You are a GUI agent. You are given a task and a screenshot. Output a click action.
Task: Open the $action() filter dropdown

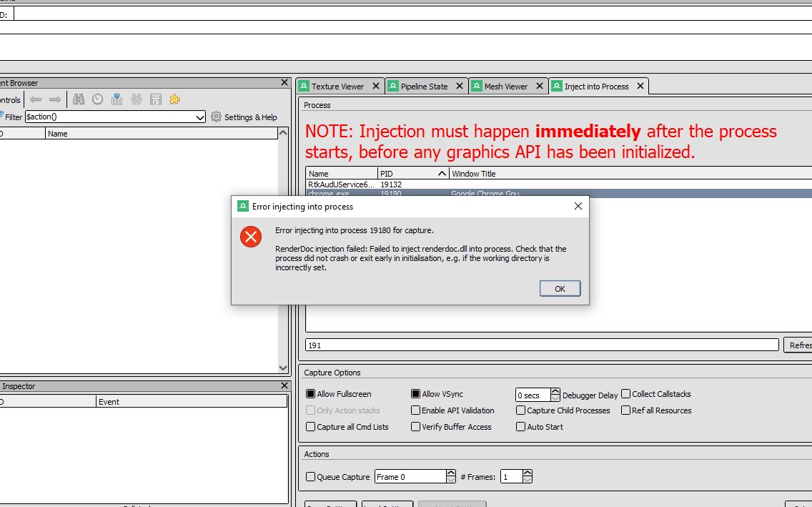[200, 117]
